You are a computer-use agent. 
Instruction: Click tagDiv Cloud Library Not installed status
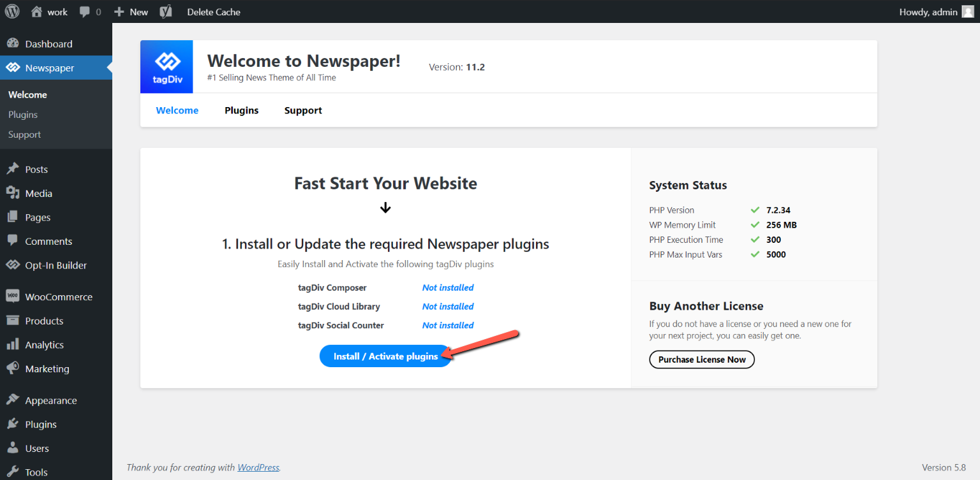[x=448, y=307]
